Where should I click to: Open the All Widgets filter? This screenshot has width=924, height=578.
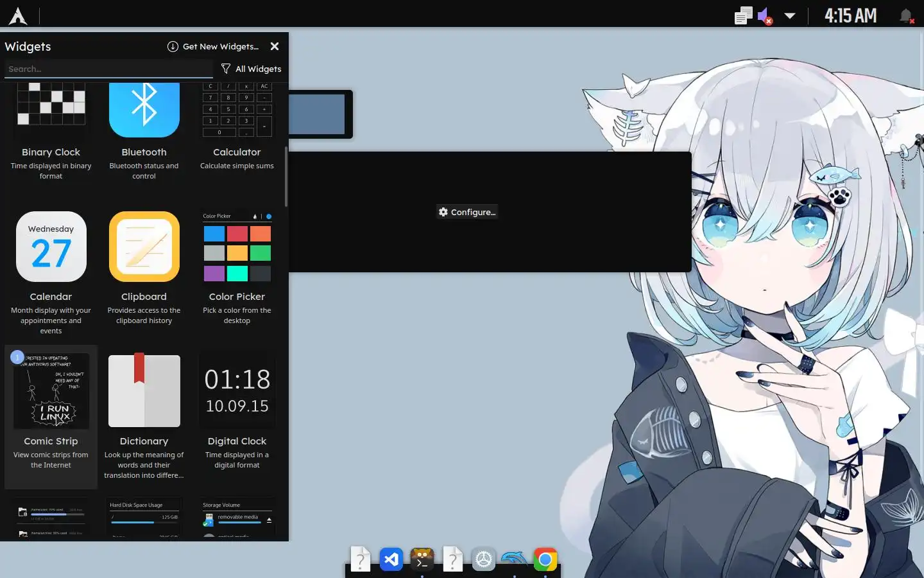251,69
